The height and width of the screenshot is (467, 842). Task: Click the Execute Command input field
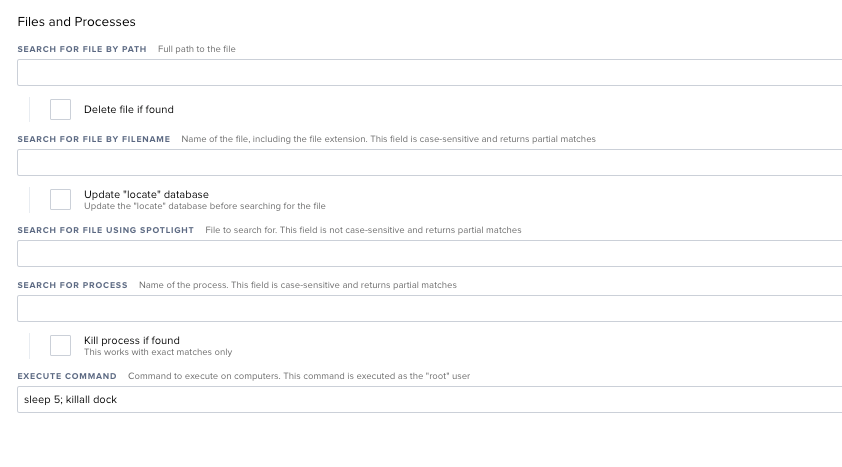point(430,399)
